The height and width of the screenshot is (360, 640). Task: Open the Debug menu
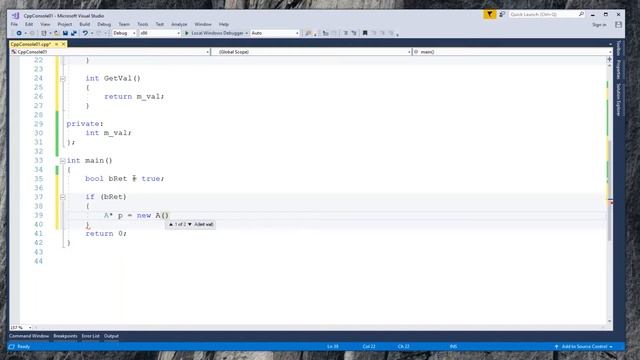pyautogui.click(x=104, y=24)
